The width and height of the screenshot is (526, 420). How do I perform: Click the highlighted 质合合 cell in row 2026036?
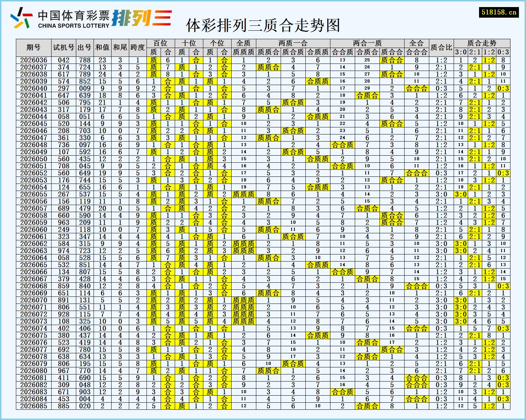[x=392, y=60]
